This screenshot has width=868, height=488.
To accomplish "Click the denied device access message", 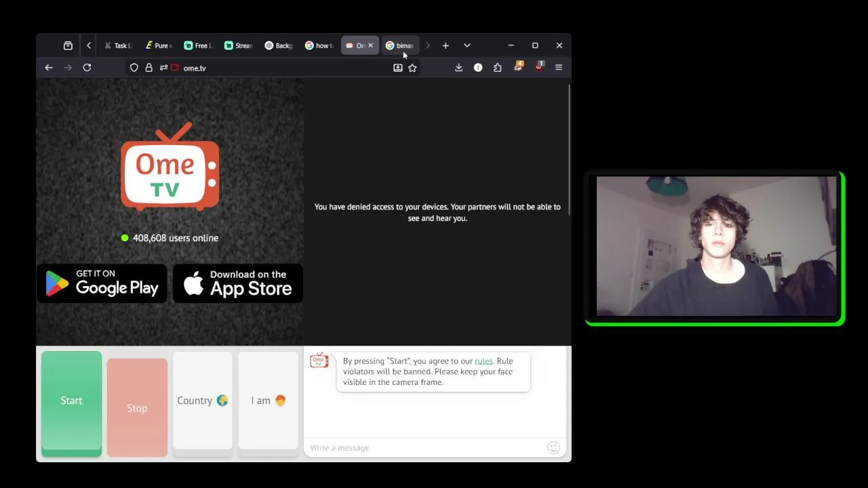I will click(437, 212).
